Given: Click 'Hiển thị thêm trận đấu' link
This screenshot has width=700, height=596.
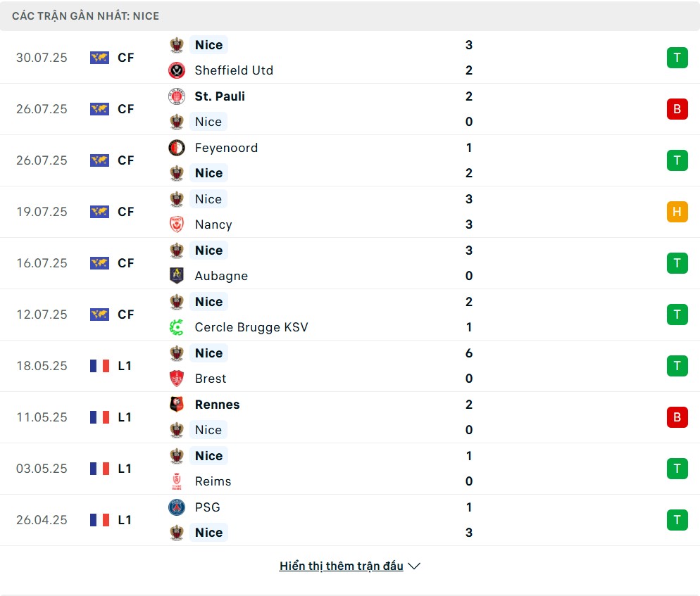Looking at the screenshot, I should (341, 566).
